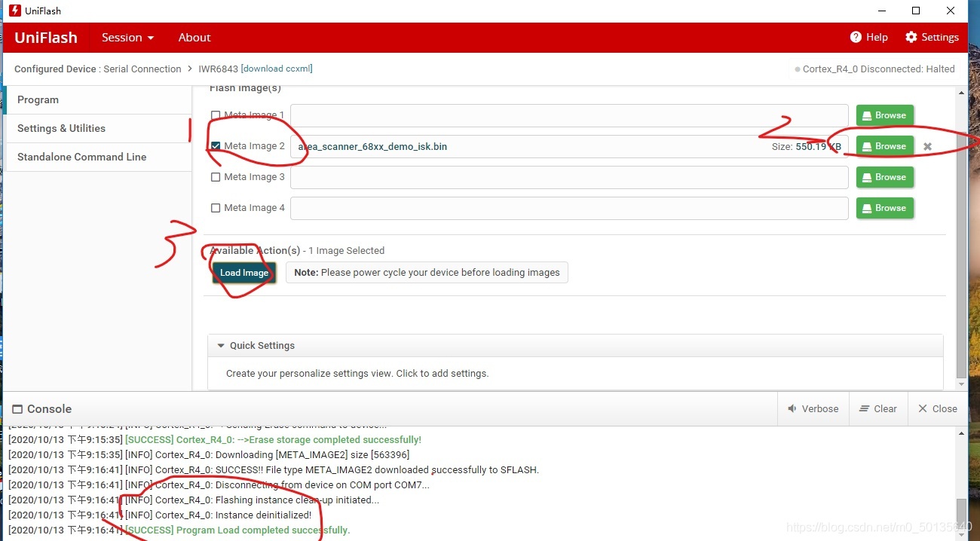Click the Disconnecting from COM7 log line
980x541 pixels.
(219, 484)
